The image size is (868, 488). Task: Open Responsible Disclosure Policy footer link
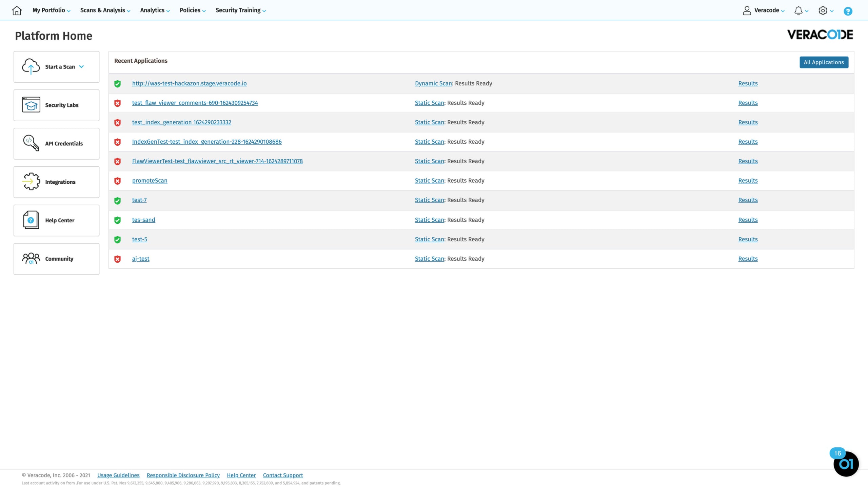pyautogui.click(x=183, y=475)
